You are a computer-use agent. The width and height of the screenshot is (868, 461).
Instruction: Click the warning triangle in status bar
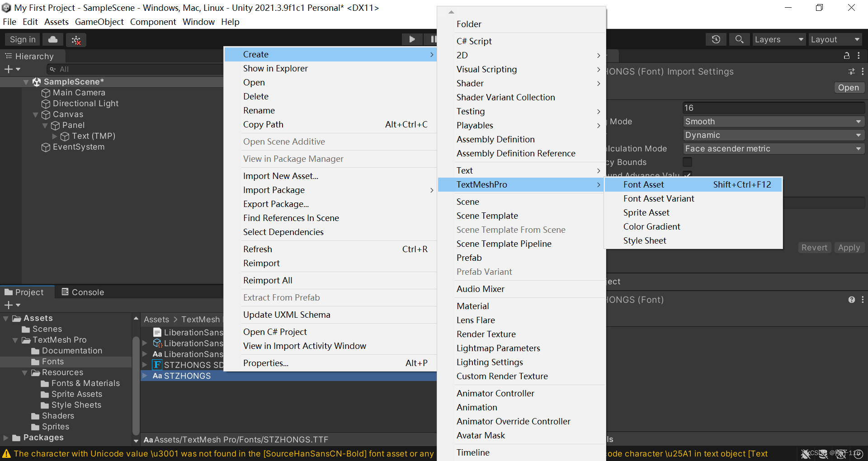tap(6, 453)
